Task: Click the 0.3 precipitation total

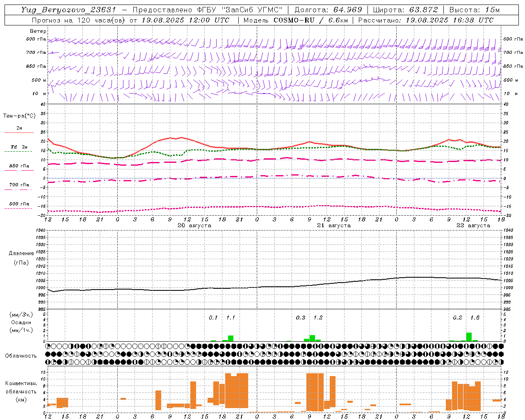Action: pyautogui.click(x=301, y=317)
